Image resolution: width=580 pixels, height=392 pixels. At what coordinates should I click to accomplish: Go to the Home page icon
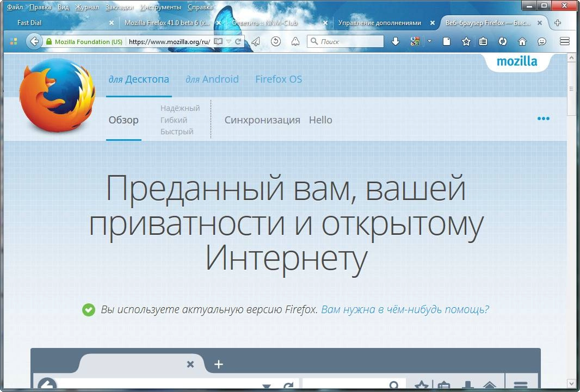(x=522, y=41)
